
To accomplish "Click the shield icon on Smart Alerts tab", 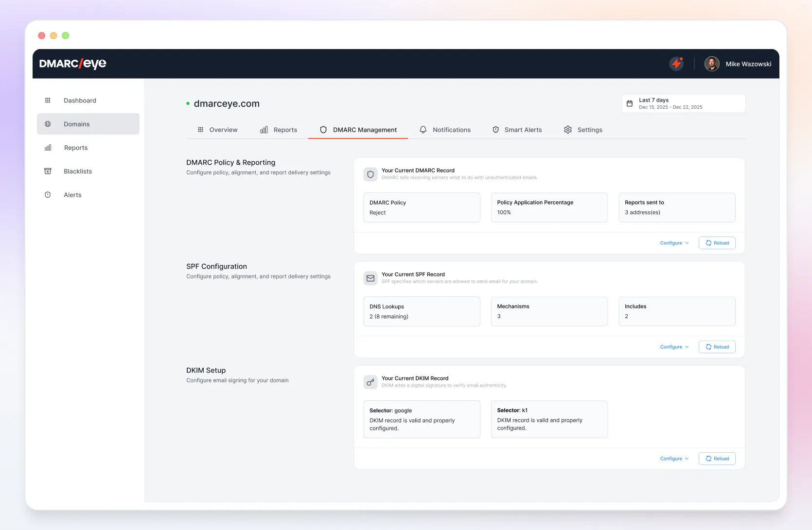I will (495, 130).
